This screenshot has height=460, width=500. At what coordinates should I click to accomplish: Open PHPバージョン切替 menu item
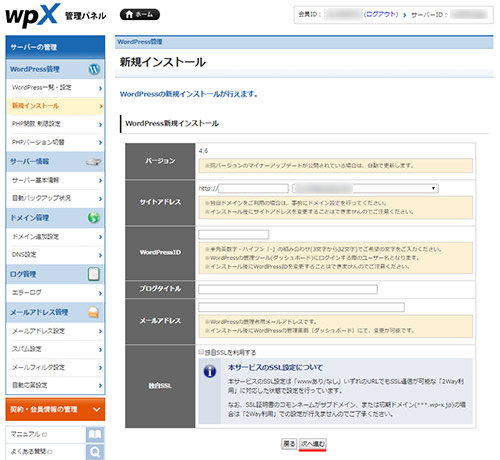(55, 142)
